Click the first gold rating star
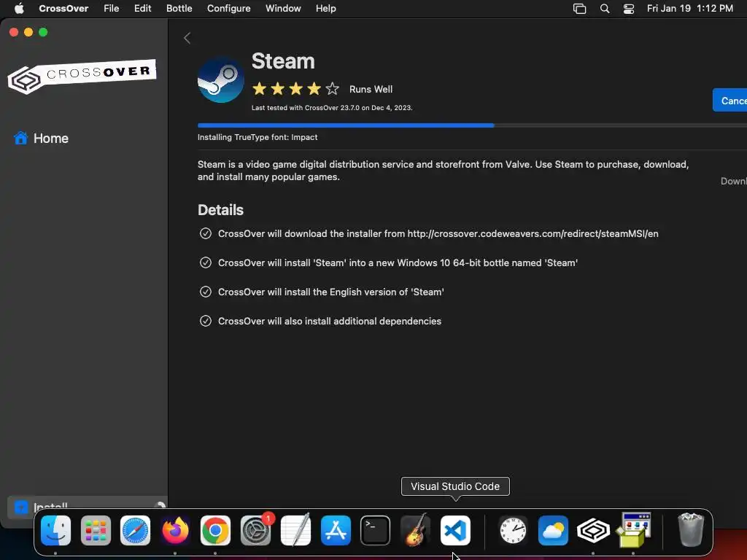Screen dimensions: 747x560 click(x=259, y=88)
